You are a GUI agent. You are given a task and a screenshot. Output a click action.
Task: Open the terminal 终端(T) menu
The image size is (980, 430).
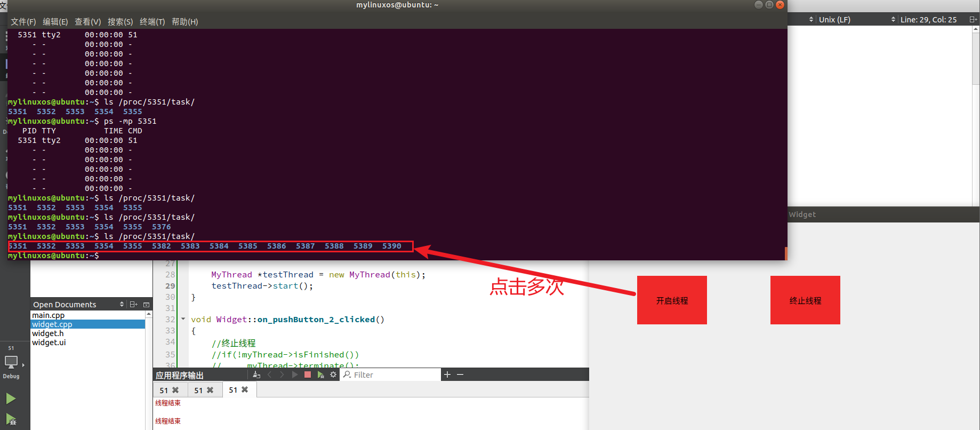coord(152,22)
